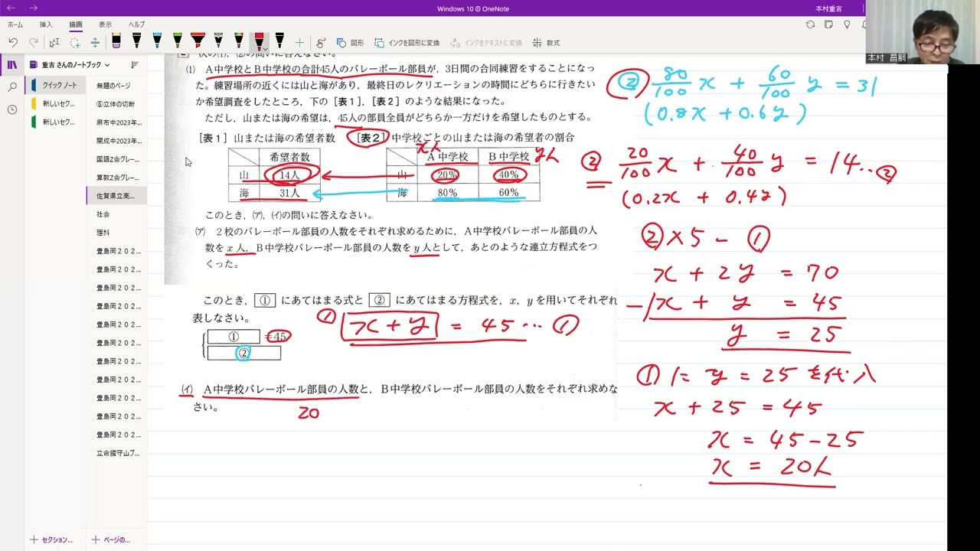Viewport: 980px width, 551px height.
Task: Activate the Lasso Select tool
Action: (x=75, y=43)
